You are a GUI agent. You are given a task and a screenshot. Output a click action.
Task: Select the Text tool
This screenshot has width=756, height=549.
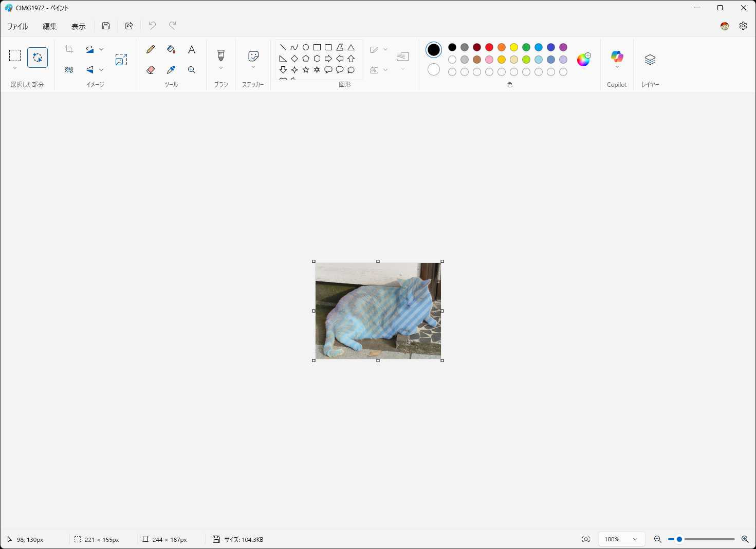[x=191, y=49]
